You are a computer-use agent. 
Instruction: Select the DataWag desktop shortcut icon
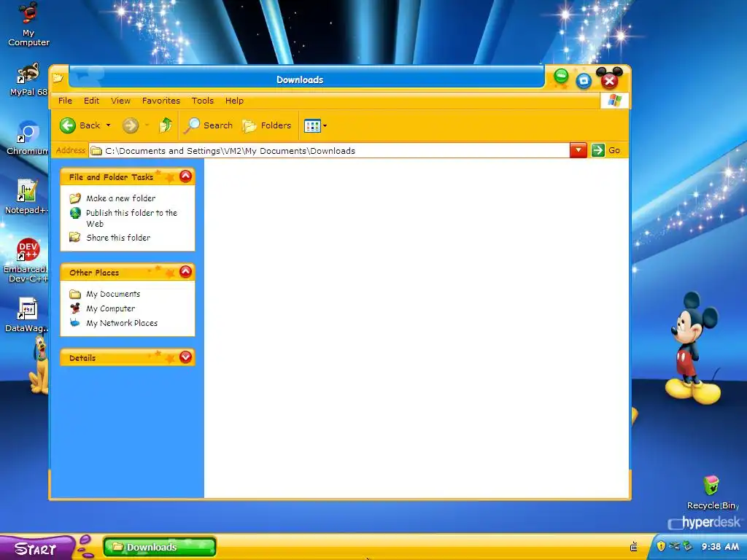tap(27, 315)
